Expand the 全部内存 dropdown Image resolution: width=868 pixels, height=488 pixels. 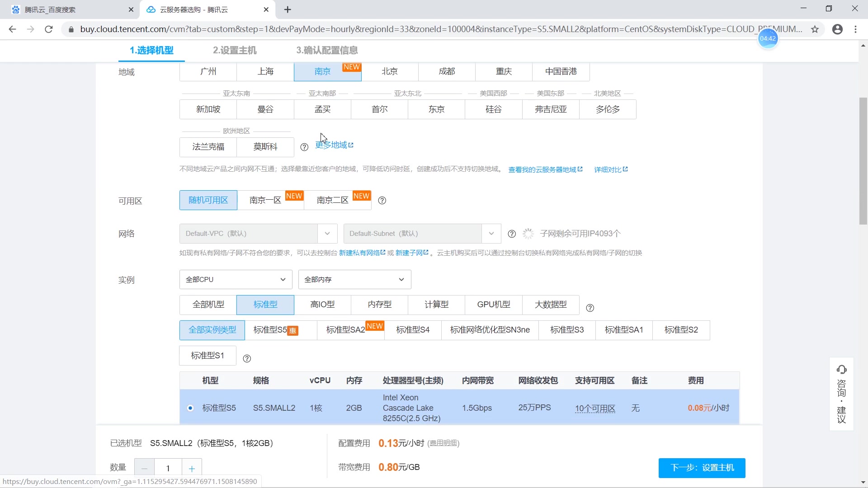[x=355, y=280]
